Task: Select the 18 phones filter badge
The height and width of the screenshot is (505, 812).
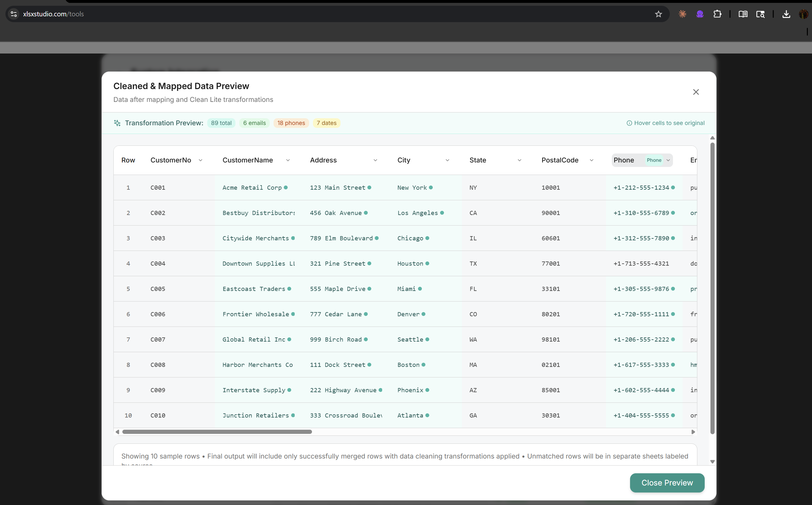Action: pos(291,123)
